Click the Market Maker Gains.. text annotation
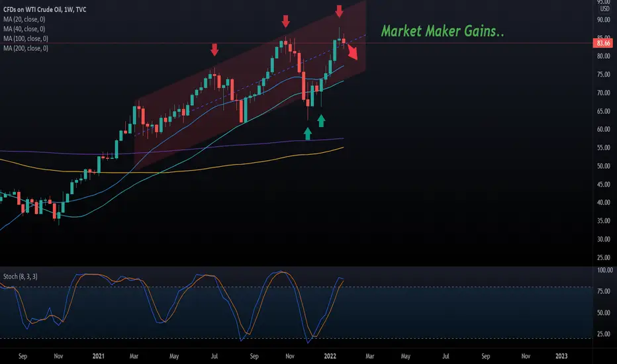The height and width of the screenshot is (364, 617). 443,31
